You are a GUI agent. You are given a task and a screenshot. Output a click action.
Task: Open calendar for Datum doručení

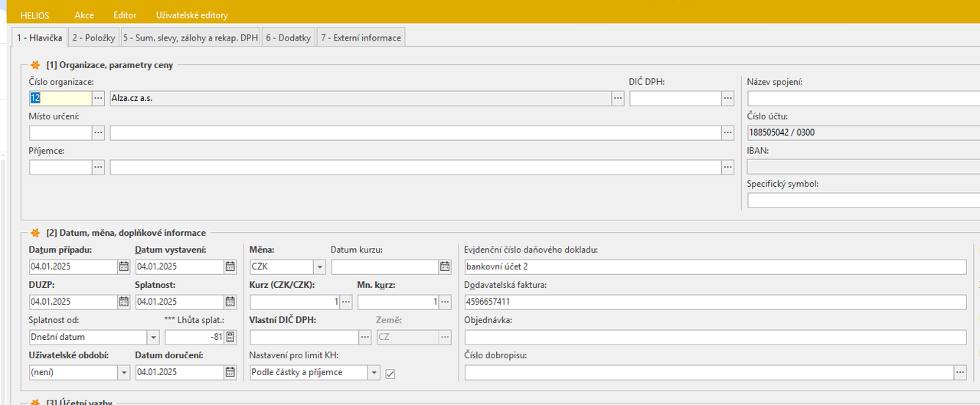pos(230,373)
